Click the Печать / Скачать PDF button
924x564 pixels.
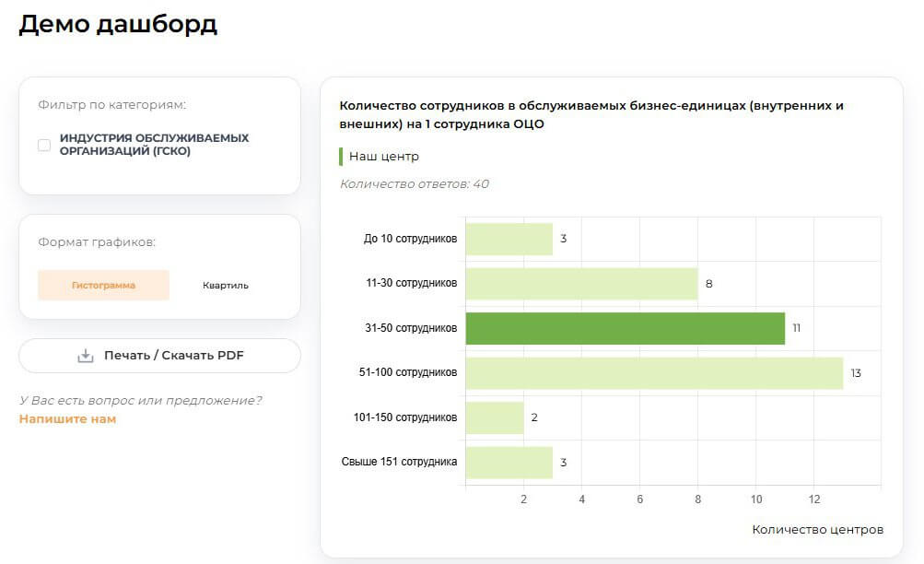pyautogui.click(x=158, y=355)
